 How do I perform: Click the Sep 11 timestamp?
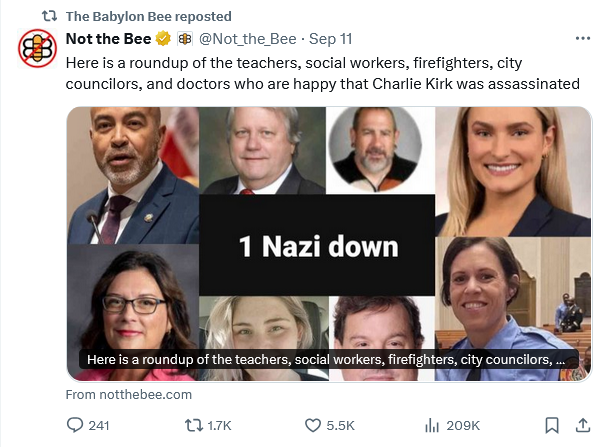(330, 39)
